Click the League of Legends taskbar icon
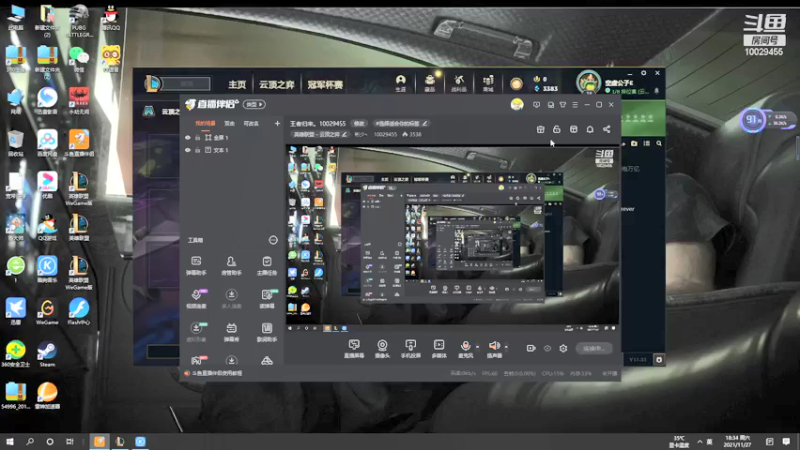The height and width of the screenshot is (450, 800). (120, 441)
